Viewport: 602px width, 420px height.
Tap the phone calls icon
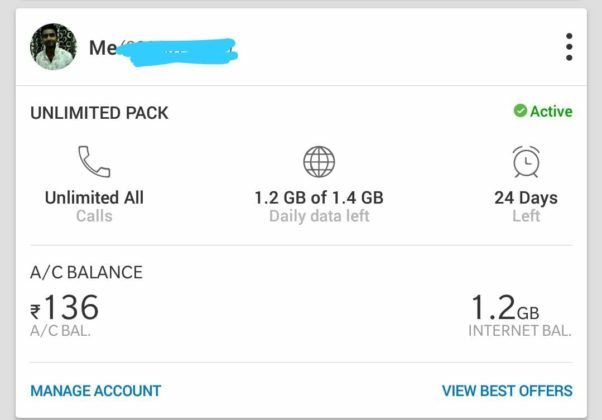94,162
